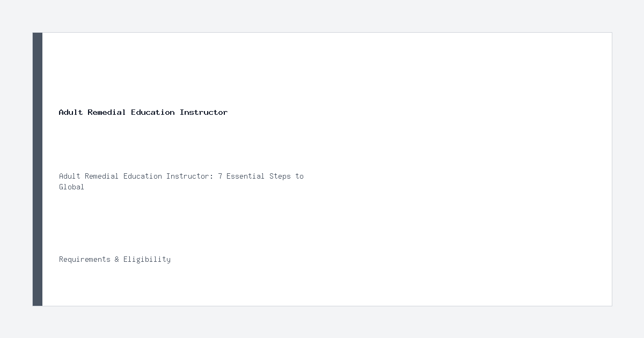
Task: Open the Requirements & Eligibility section link
Action: coord(115,259)
